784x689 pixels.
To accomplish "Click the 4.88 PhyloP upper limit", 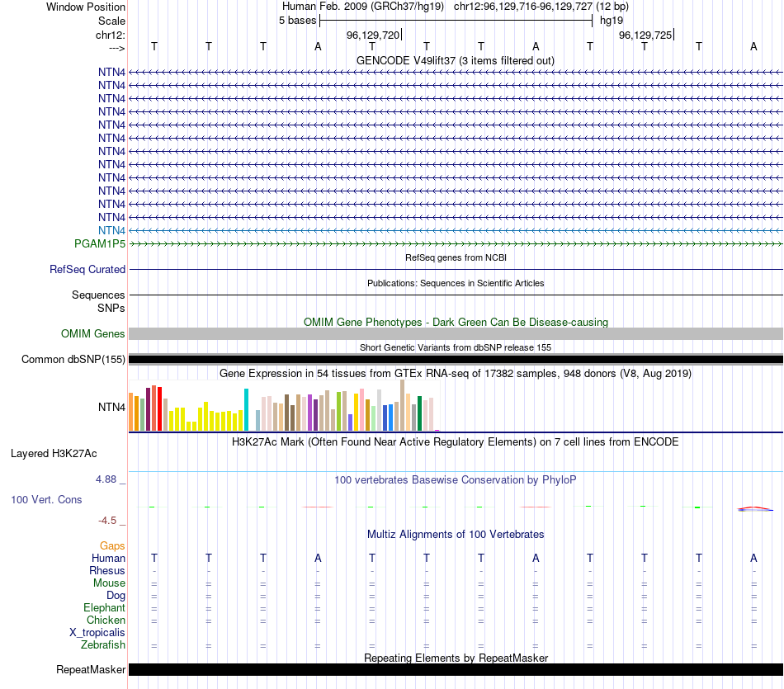I will click(106, 479).
